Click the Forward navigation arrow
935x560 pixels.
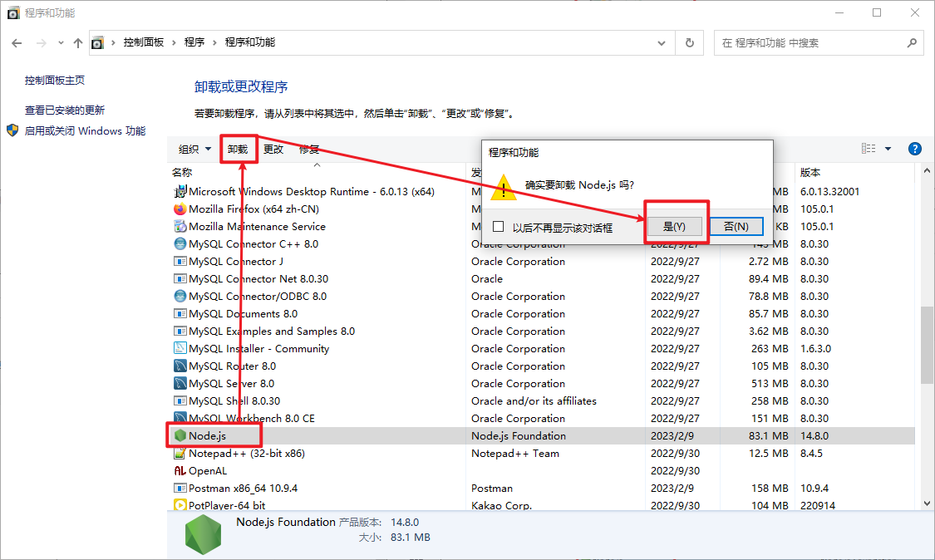click(42, 43)
